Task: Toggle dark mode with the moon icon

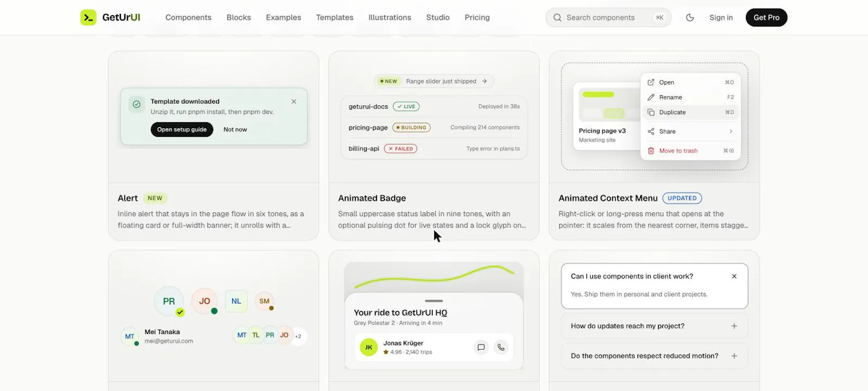Action: coord(690,17)
